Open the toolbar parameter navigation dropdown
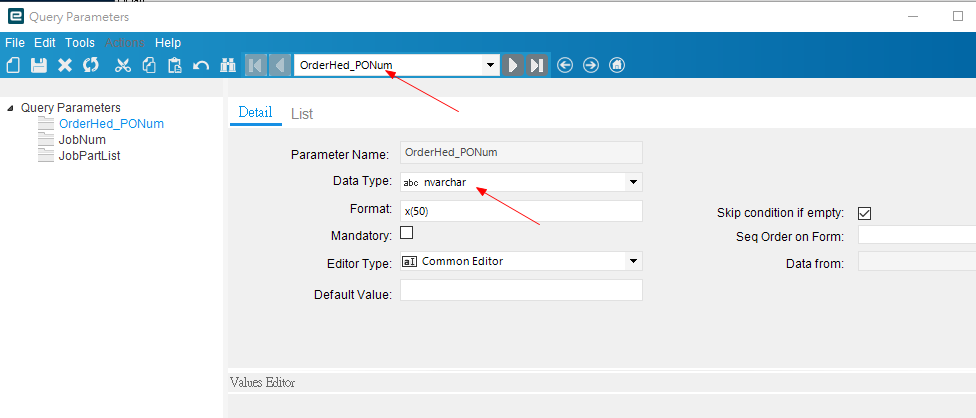The image size is (976, 418). (490, 65)
